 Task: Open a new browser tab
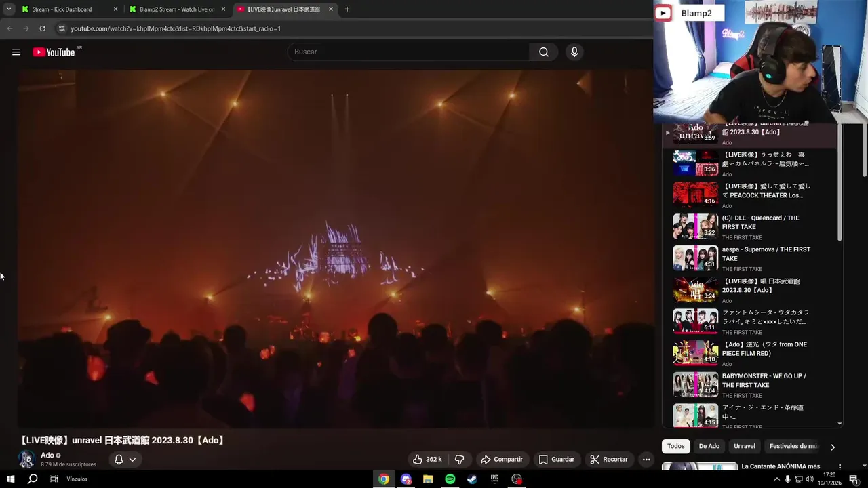pos(347,9)
